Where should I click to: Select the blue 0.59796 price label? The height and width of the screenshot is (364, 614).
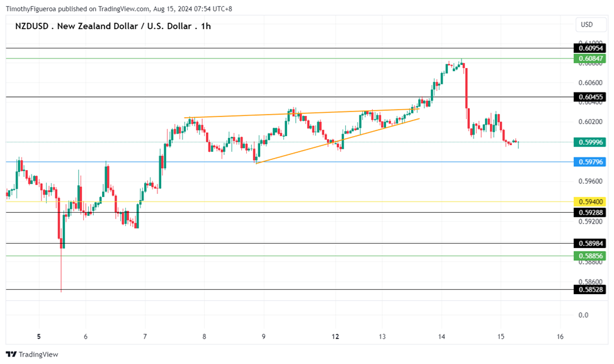[589, 162]
